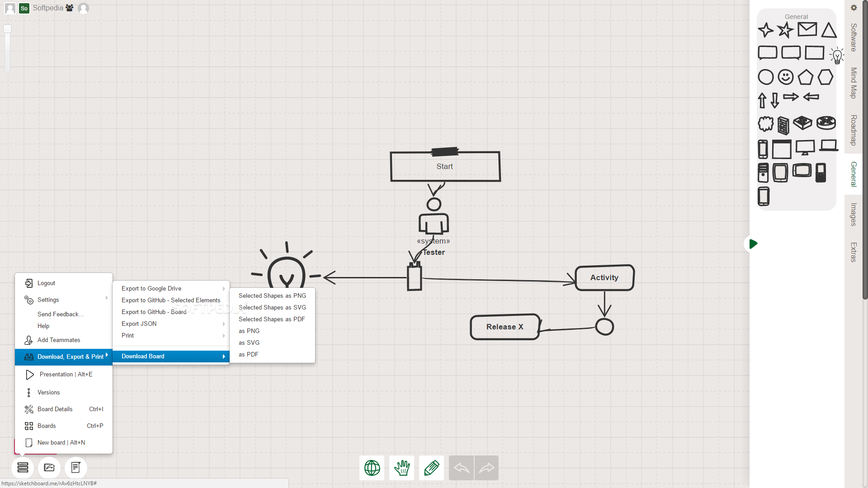
Task: Select the pencil draw tool
Action: [431, 468]
